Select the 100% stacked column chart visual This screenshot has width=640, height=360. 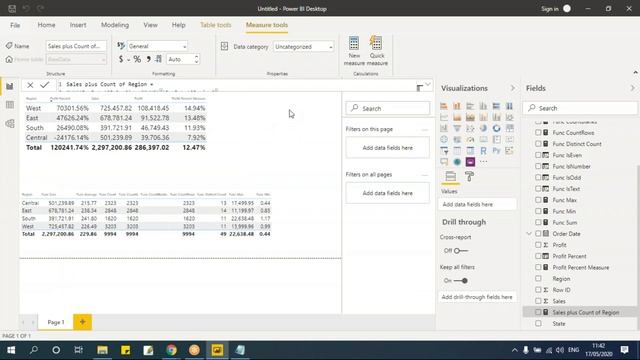coord(509,106)
